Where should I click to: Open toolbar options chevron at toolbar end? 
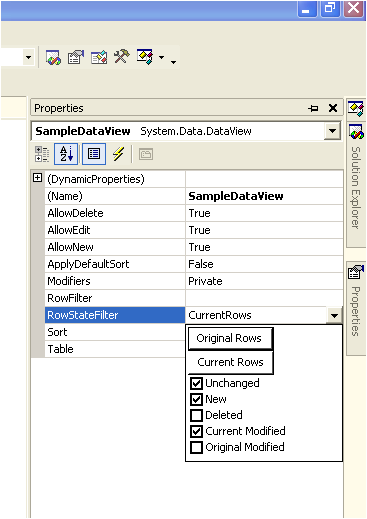point(173,62)
